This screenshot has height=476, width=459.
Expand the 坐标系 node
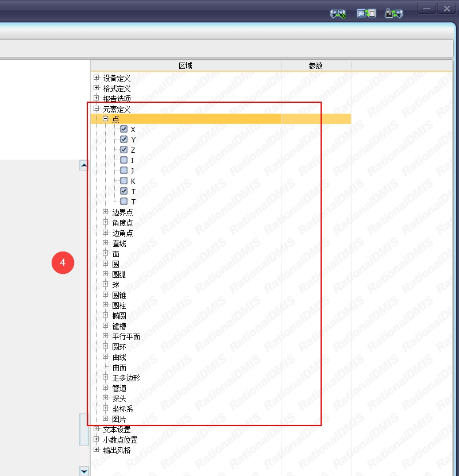coord(105,408)
